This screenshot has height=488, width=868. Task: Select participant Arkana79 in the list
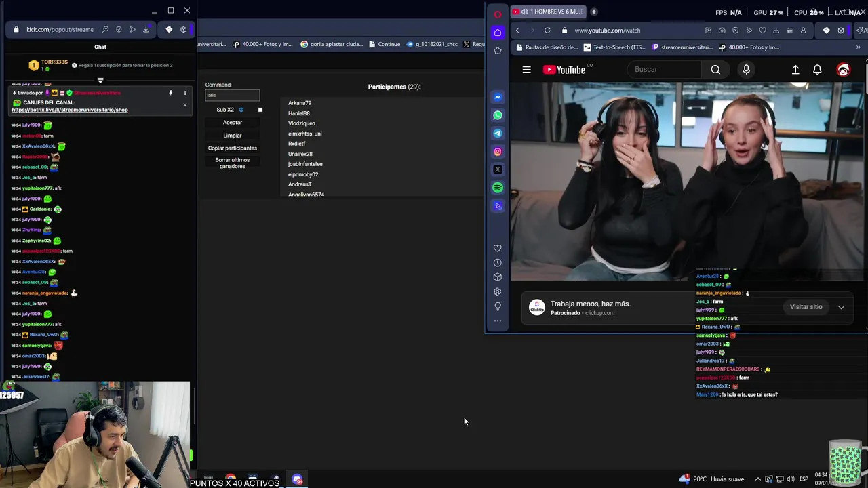300,103
